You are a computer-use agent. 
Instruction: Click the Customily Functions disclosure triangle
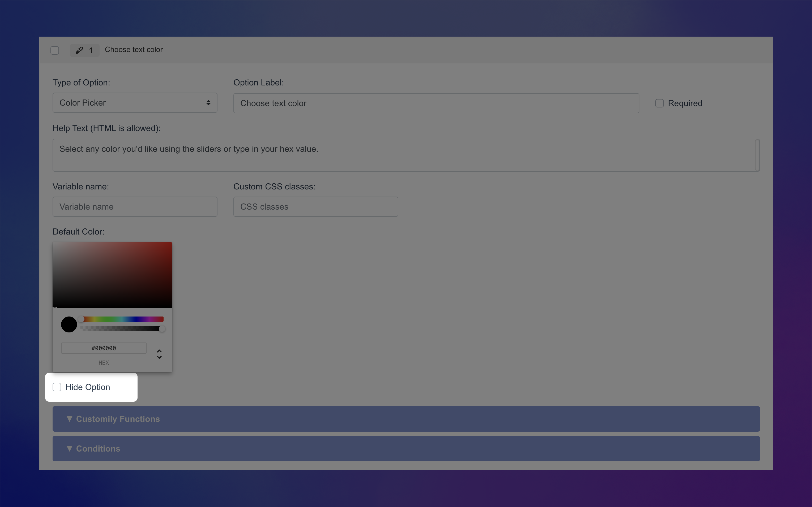click(x=70, y=419)
